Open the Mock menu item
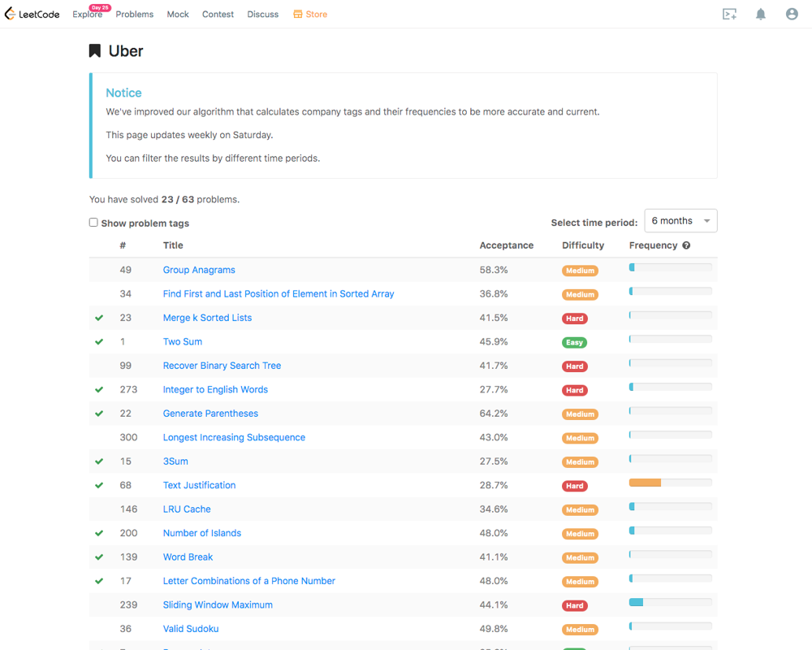 pos(178,15)
